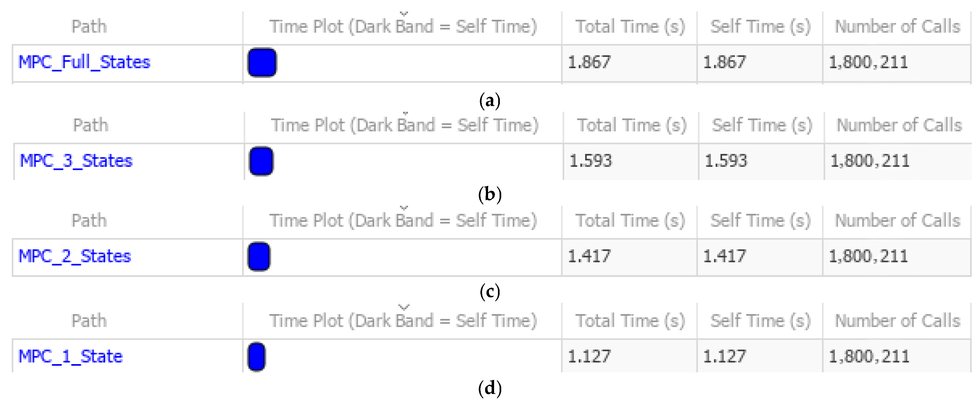Sort by Number of Calls in MPC_2_States table
Image resolution: width=980 pixels, height=406 pixels.
tap(897, 220)
